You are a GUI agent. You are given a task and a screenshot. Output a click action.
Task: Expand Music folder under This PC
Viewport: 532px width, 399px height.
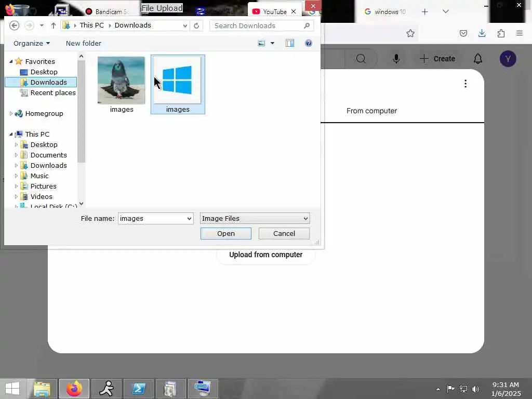[x=16, y=176]
